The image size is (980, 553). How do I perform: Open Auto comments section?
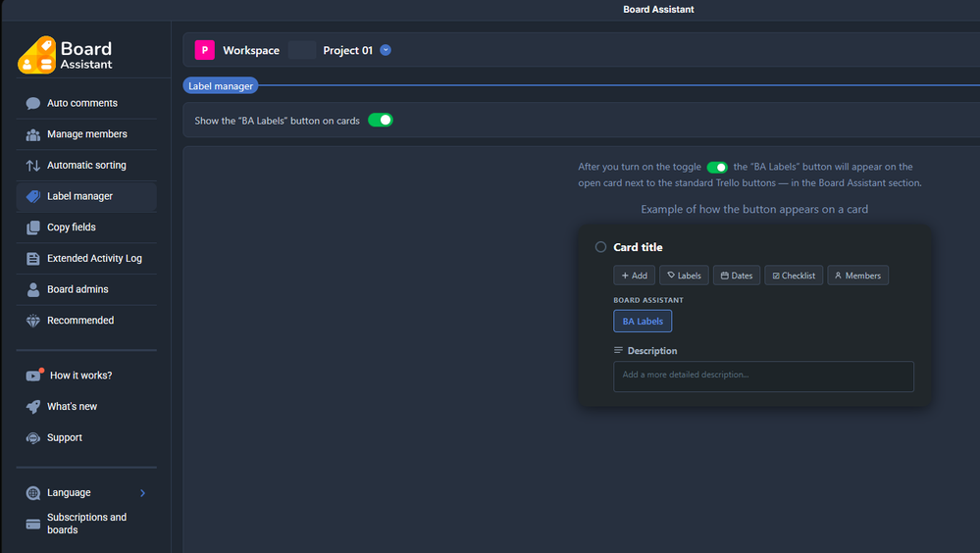(x=86, y=103)
